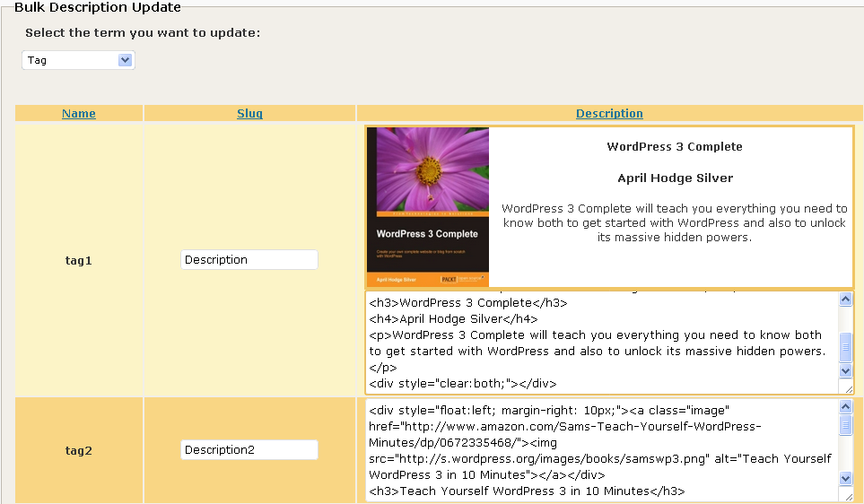Click the div clear:both code line

point(463,383)
